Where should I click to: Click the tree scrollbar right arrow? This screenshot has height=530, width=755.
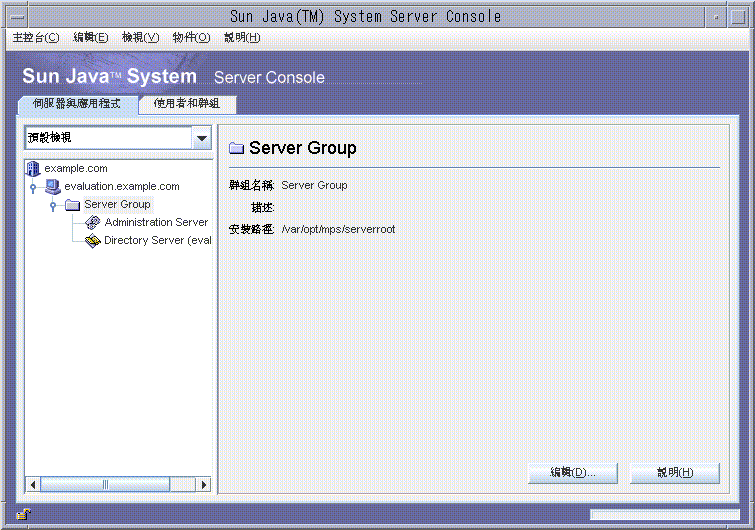click(x=204, y=484)
